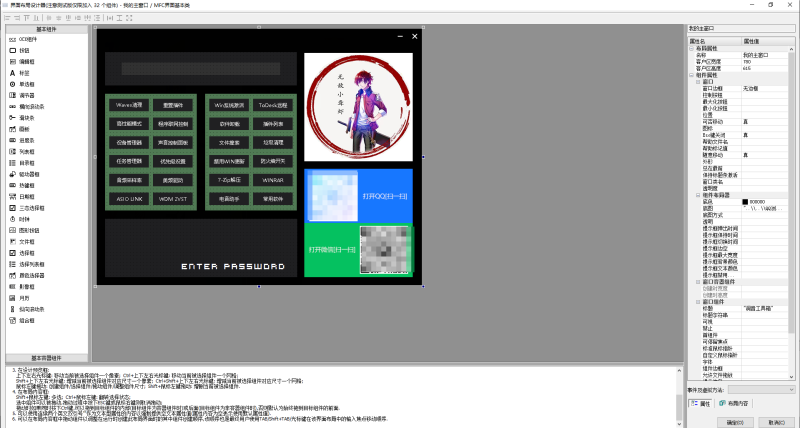The height and width of the screenshot is (428, 800).
Task: Open the 基本容器组件 palette section
Action: (47, 358)
